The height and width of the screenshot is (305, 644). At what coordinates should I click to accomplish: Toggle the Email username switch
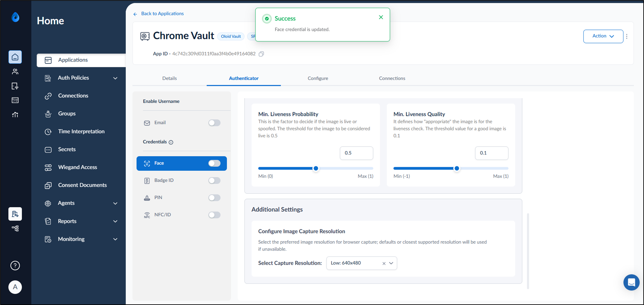click(214, 123)
